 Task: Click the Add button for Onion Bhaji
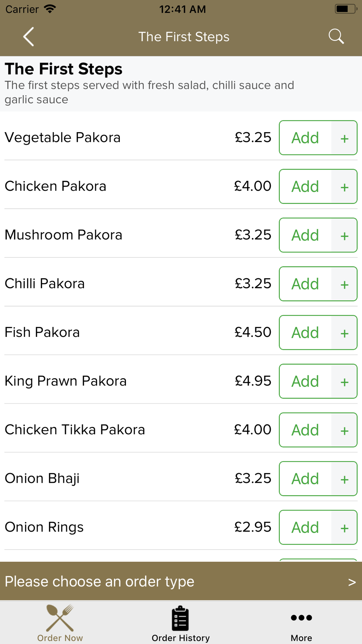(x=305, y=479)
